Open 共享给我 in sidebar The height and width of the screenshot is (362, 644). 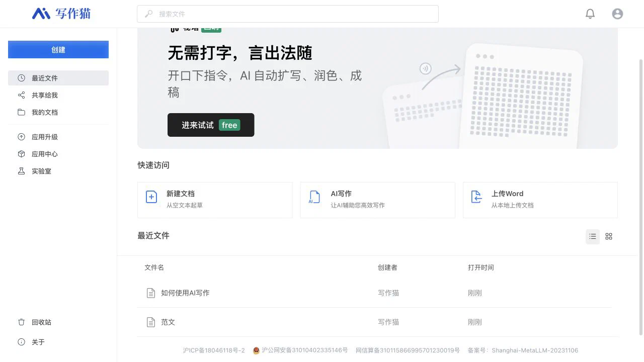point(58,95)
